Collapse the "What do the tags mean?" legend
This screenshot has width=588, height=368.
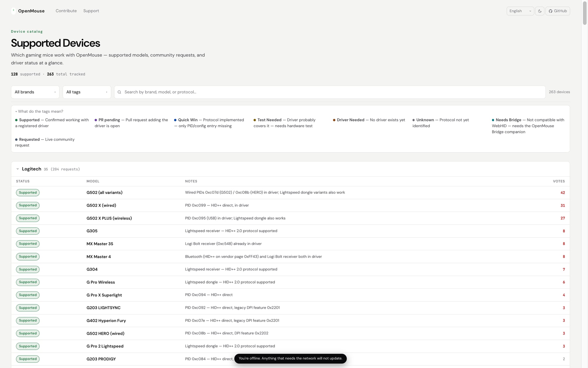(x=39, y=111)
